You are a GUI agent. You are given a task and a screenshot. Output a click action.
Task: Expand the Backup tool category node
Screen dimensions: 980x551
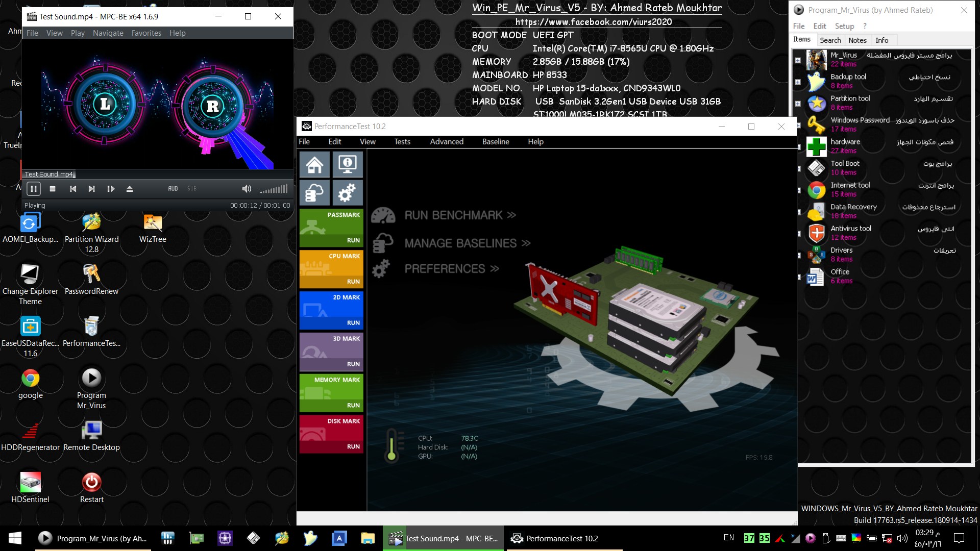(798, 82)
